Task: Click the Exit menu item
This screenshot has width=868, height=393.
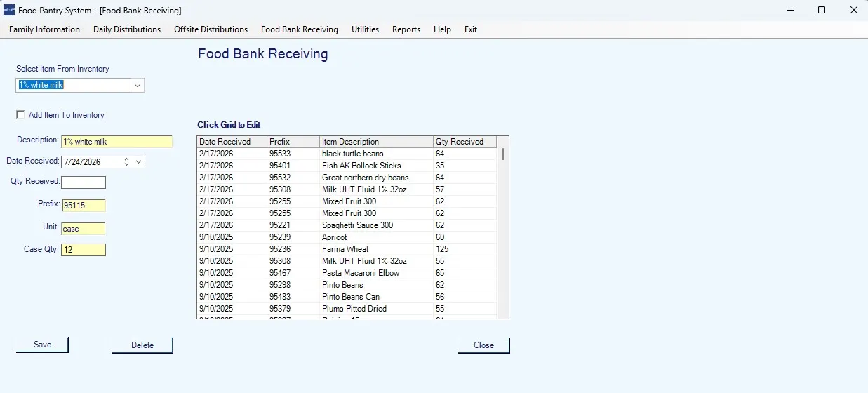Action: coord(471,29)
